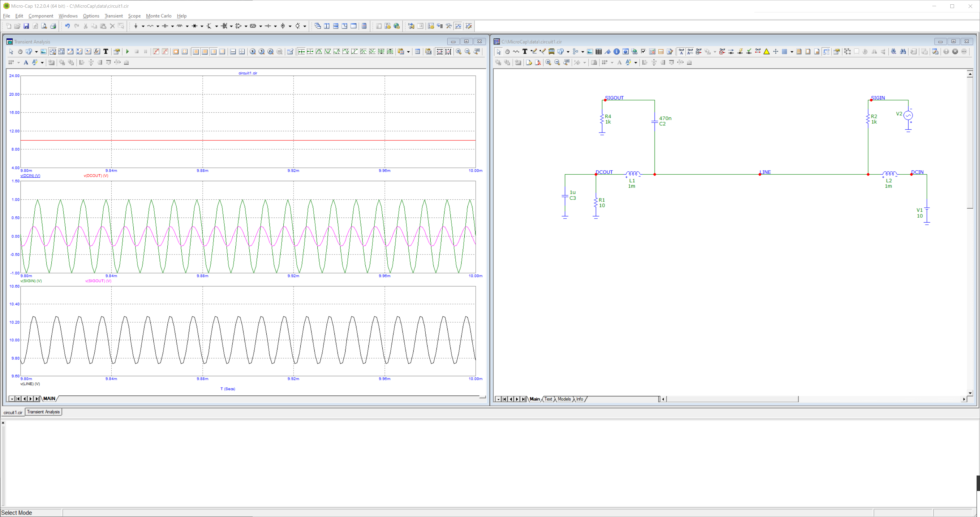Select Text mode in Transient Analysis toolbar
980x517 pixels.
tap(106, 51)
